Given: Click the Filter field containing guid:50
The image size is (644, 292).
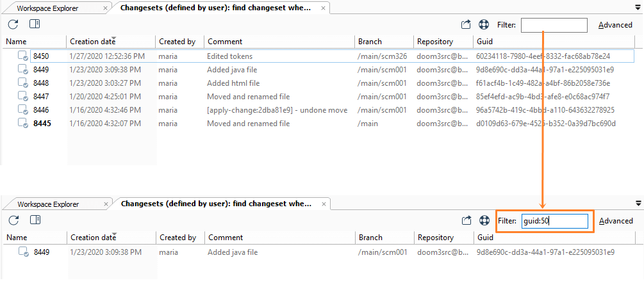Looking at the screenshot, I should [555, 221].
